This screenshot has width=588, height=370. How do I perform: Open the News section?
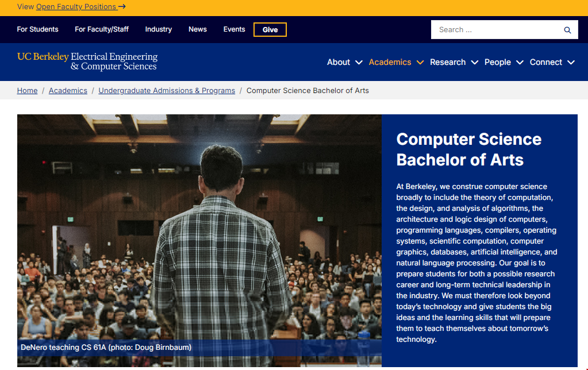pyautogui.click(x=198, y=29)
